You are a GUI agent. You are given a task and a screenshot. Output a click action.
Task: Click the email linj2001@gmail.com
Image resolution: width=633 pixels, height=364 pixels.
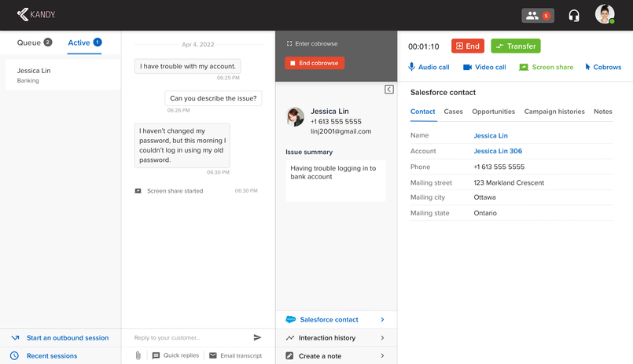[x=340, y=131]
